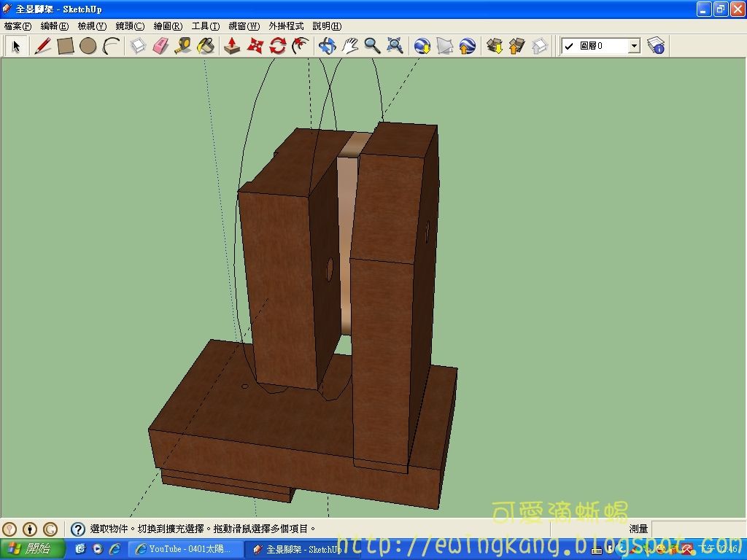This screenshot has height=560, width=747.
Task: Click the Share Model upload icon
Action: pos(517,46)
